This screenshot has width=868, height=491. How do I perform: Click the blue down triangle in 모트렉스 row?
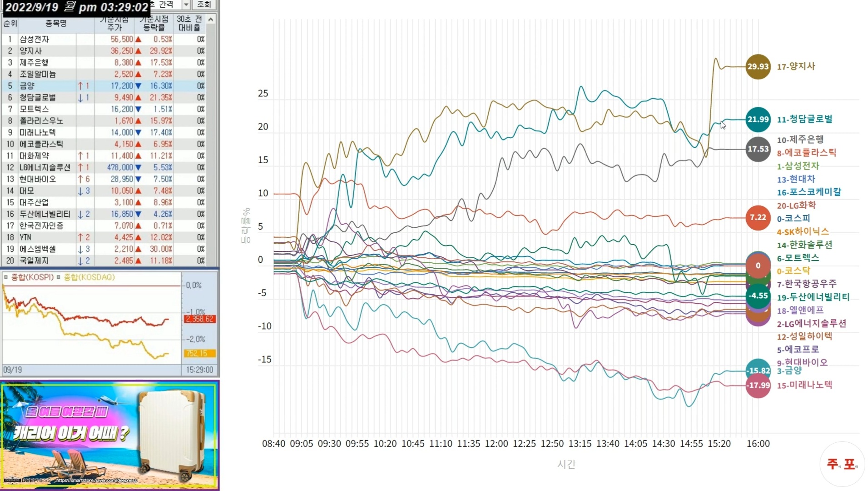click(x=139, y=110)
